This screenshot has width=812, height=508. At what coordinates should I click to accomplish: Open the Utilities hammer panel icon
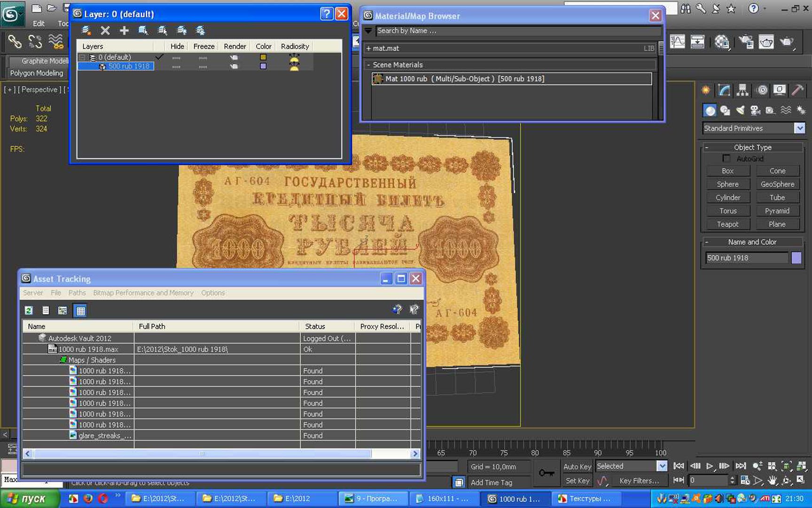(x=797, y=90)
